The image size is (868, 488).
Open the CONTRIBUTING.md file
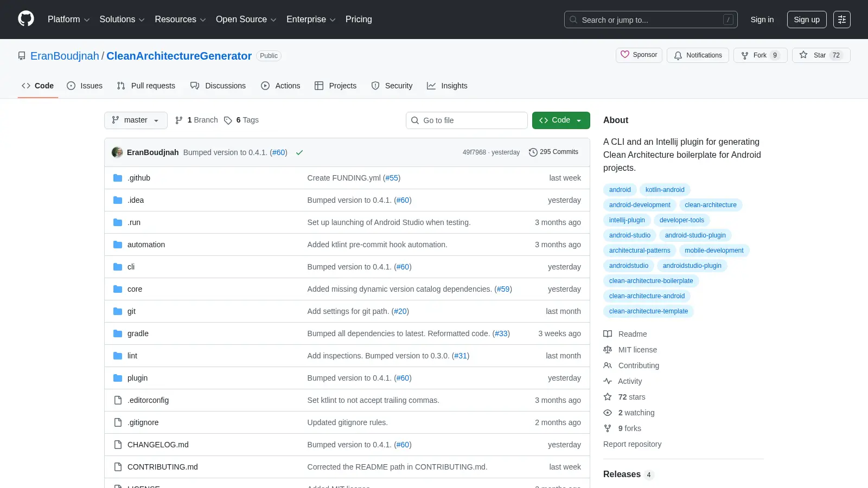point(162,467)
